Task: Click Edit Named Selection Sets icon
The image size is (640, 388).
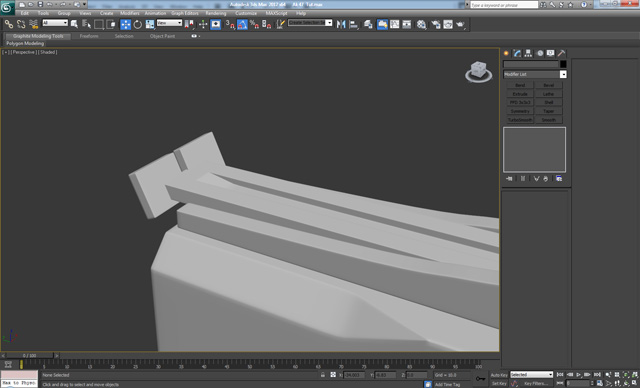Action: pos(280,24)
